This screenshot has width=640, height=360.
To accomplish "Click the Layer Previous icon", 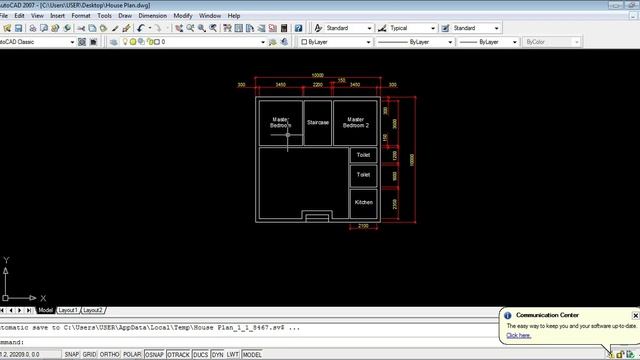I will (284, 42).
